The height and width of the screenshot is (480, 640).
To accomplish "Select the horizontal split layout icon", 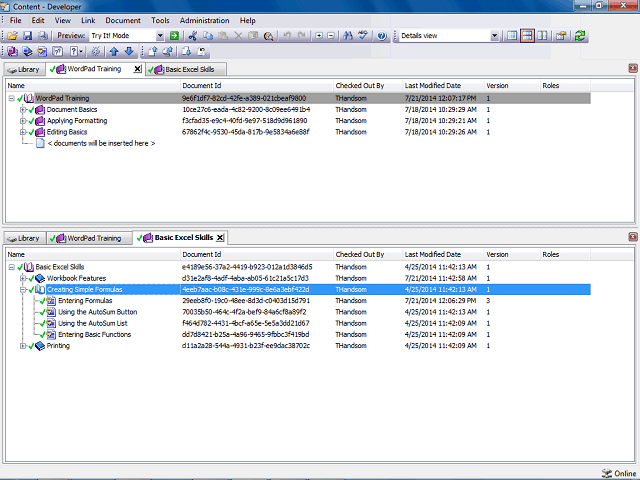I will pyautogui.click(x=527, y=36).
